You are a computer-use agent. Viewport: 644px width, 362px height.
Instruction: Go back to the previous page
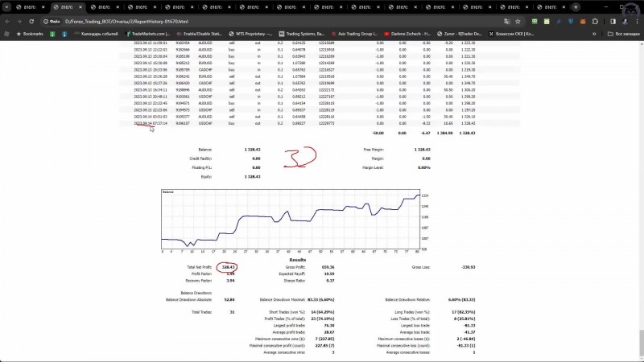(x=7, y=22)
